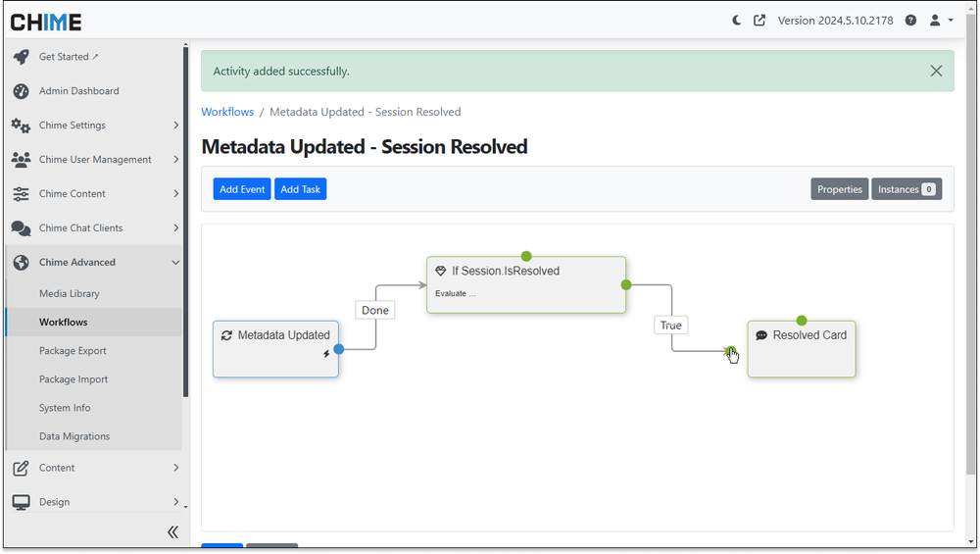
Task: Select the Done connection label
Action: [x=375, y=310]
